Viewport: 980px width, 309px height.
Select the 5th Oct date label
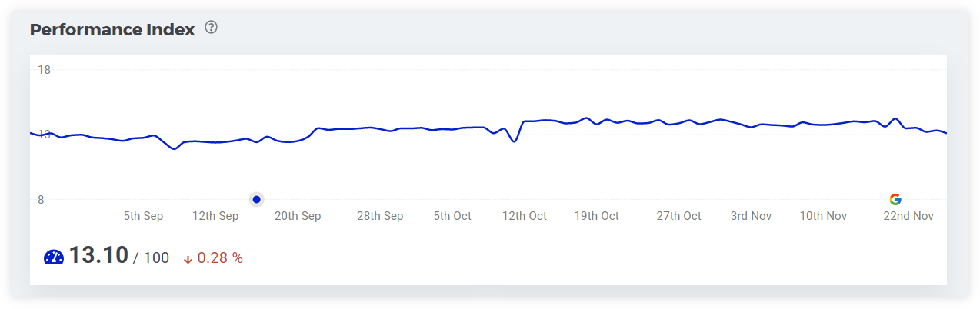point(452,216)
